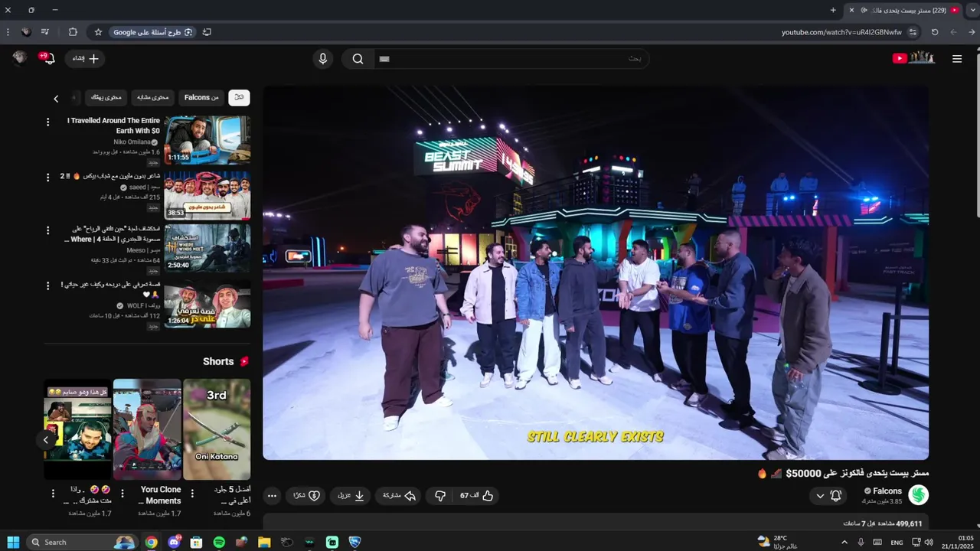Open the YouTube account avatar menu

(x=20, y=58)
